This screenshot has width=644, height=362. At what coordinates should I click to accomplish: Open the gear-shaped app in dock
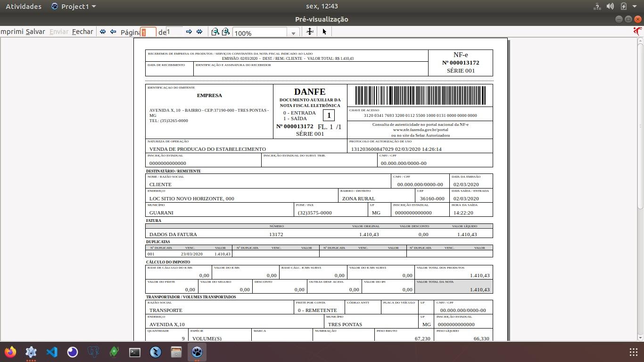(x=31, y=352)
